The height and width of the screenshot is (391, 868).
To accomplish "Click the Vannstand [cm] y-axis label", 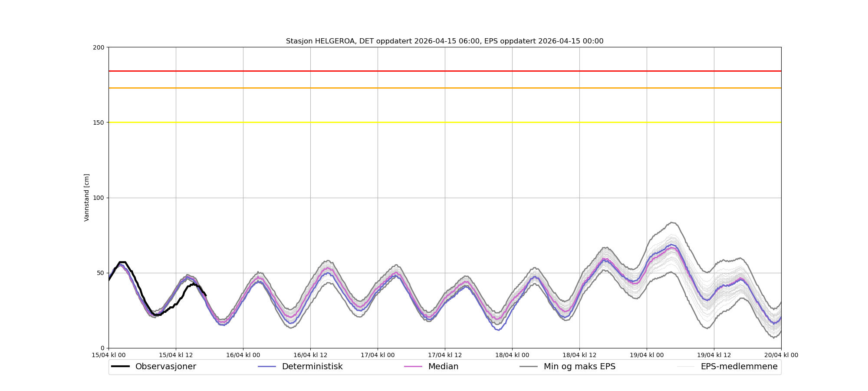I will tap(87, 198).
